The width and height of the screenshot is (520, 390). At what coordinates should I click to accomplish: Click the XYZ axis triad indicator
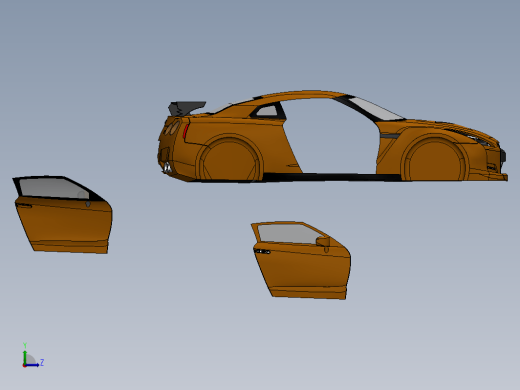coord(32,356)
